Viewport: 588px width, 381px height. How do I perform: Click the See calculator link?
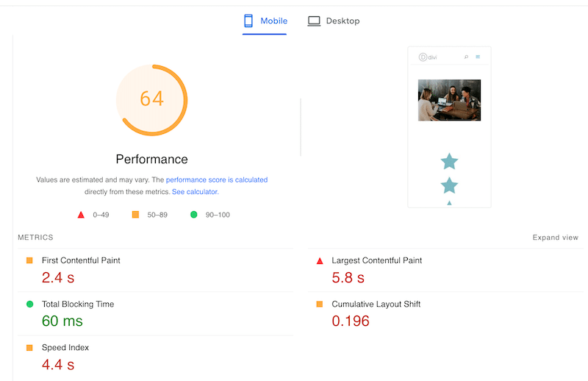coord(195,191)
